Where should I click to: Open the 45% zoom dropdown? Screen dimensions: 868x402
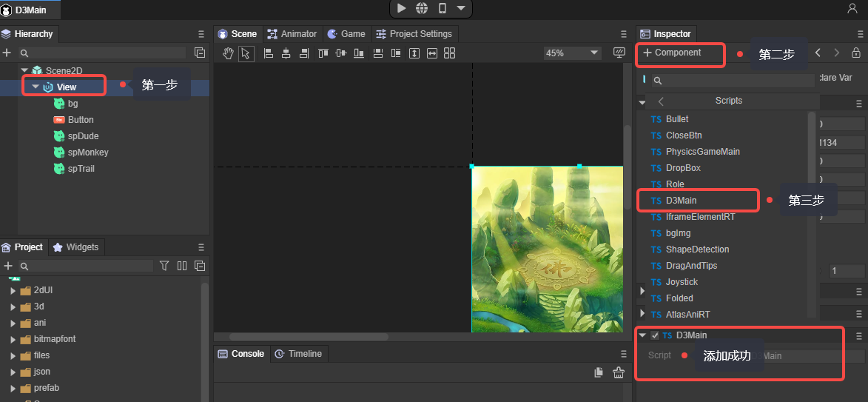tap(573, 53)
